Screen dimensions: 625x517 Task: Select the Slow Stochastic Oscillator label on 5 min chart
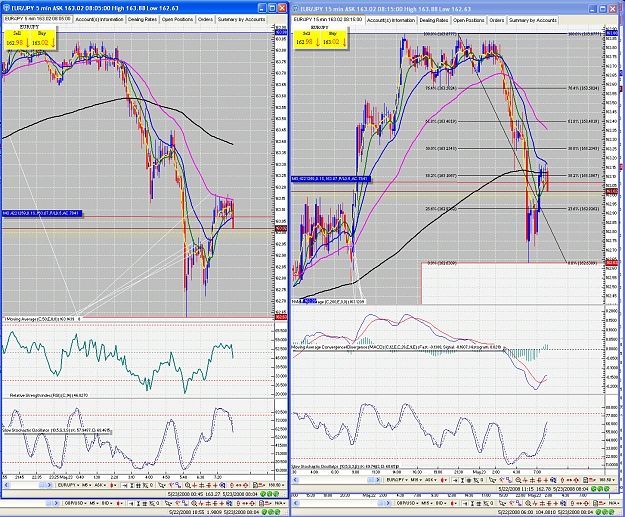tap(57, 431)
